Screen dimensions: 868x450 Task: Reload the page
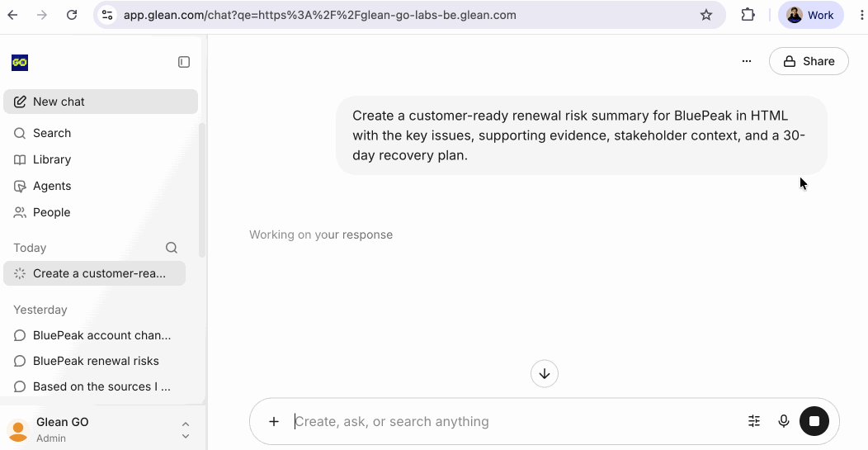pyautogui.click(x=72, y=15)
